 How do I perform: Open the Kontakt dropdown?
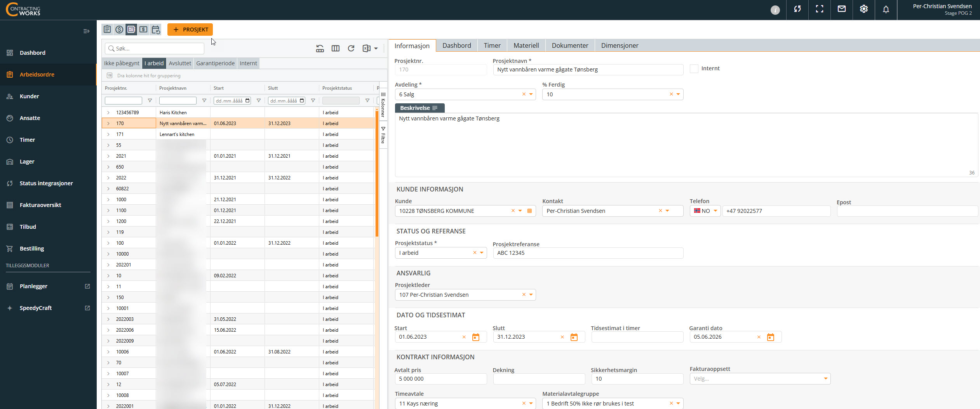[x=667, y=211]
